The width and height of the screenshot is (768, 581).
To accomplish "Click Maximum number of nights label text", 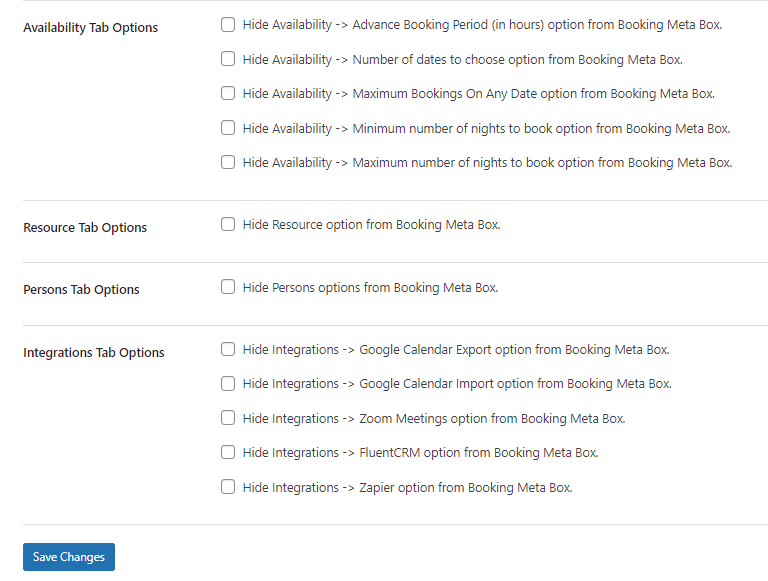I will [x=487, y=163].
